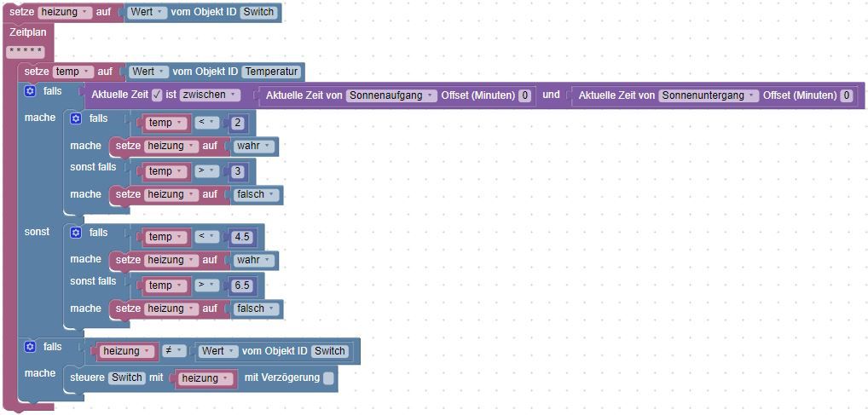Screen dimensions: 868x415
Task: Open gear icon on the temp < 2 falls block
Action: pos(77,118)
